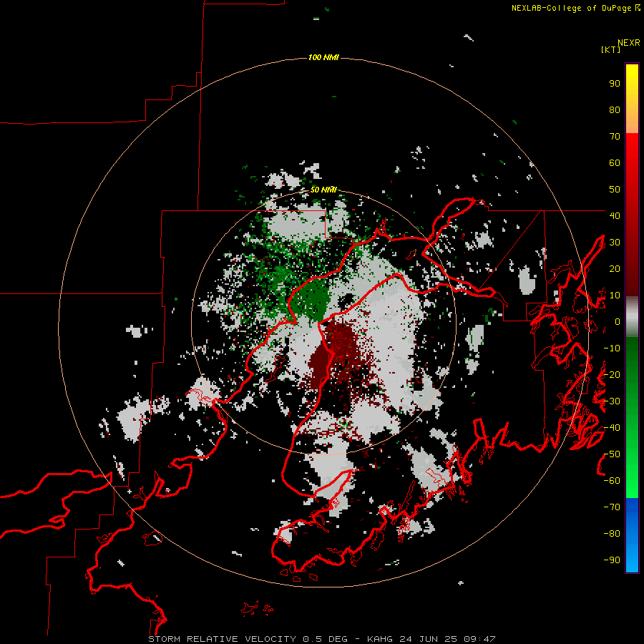Click the -10 value on the velocity scale
Screen dimensions: 644x644
[x=612, y=348]
